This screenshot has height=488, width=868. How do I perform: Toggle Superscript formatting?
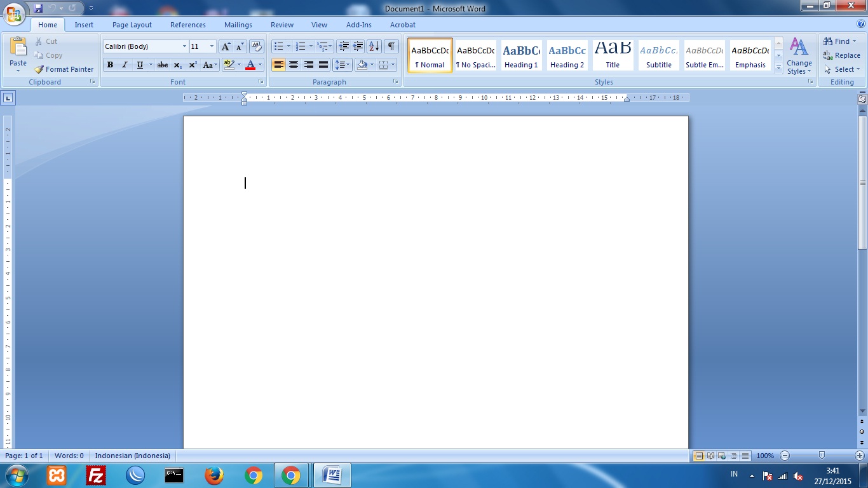[193, 65]
